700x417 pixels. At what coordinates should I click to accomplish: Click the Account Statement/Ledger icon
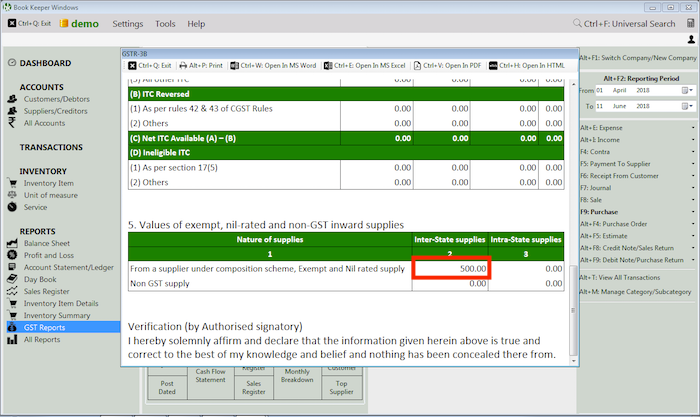pyautogui.click(x=12, y=267)
